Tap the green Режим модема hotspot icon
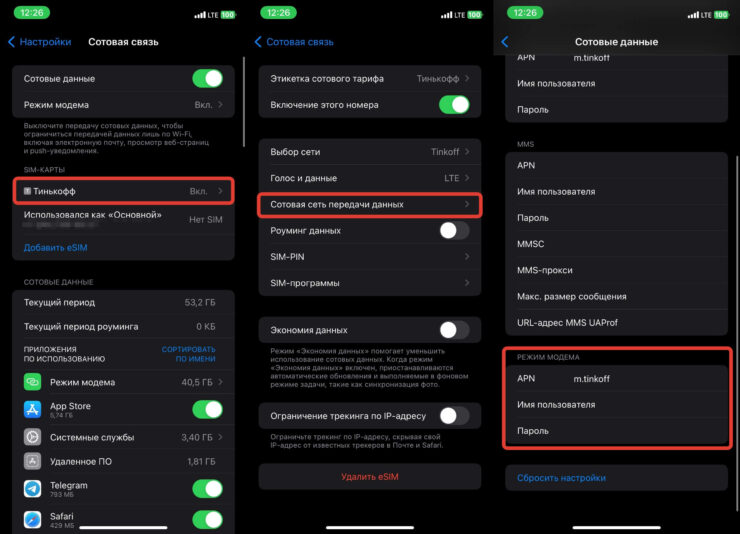Screen dimensions: 740x534 click(x=32, y=382)
